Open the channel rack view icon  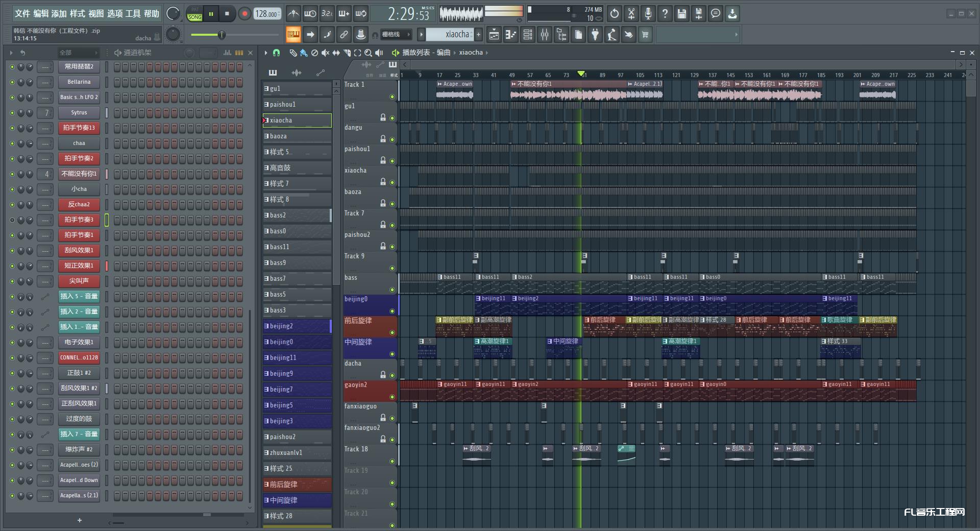pos(528,35)
